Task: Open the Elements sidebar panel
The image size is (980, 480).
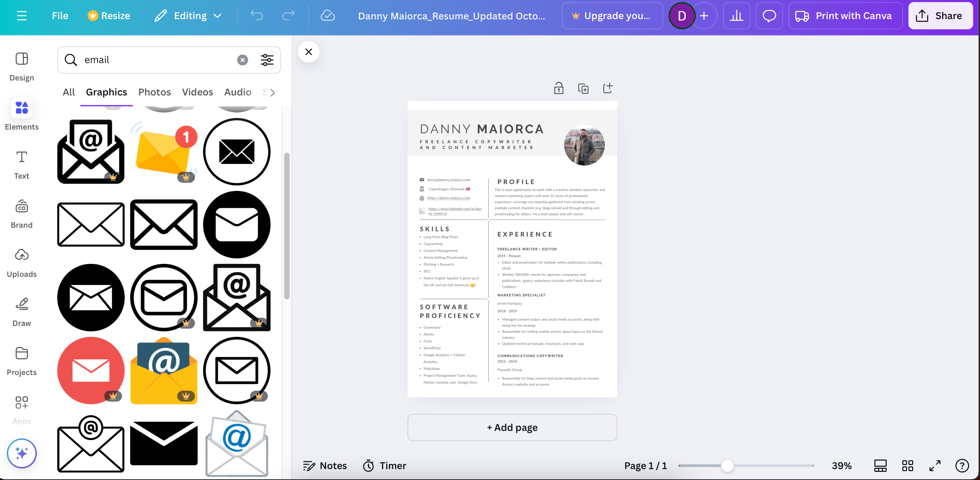Action: click(x=22, y=115)
